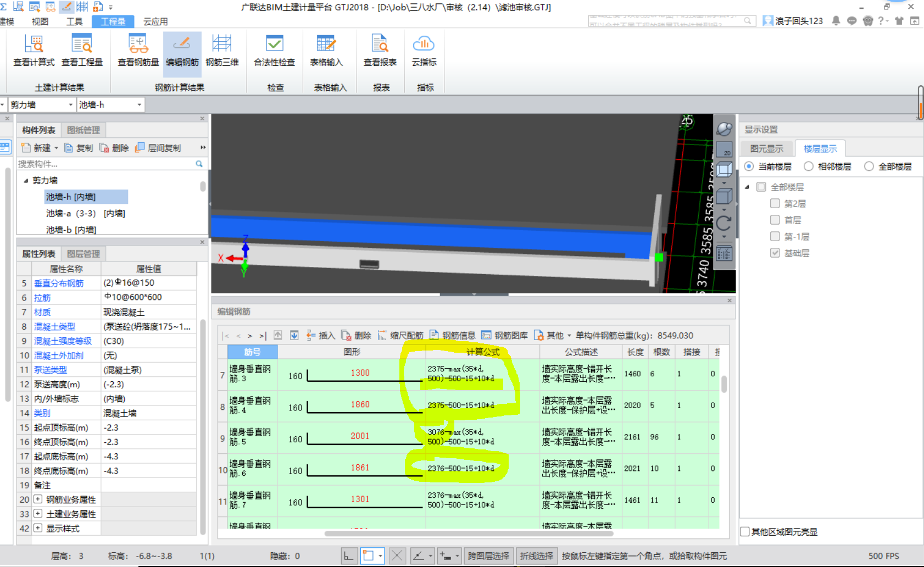This screenshot has height=567, width=924.
Task: Switch to 图元显示 tab
Action: [767, 149]
